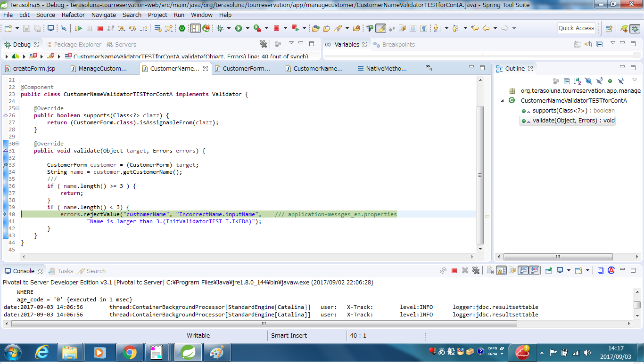644x364 pixels.
Task: Open the Back history dropdown arrow
Action: tap(495, 28)
